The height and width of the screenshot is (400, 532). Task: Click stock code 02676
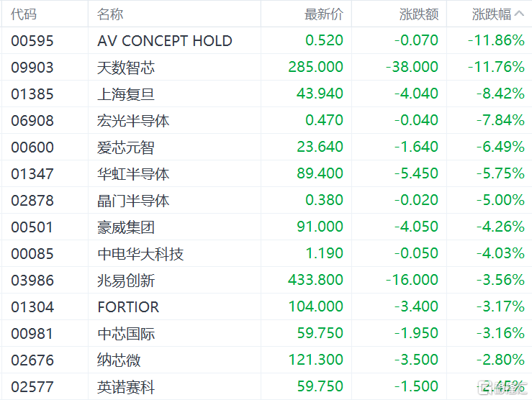[x=32, y=360]
